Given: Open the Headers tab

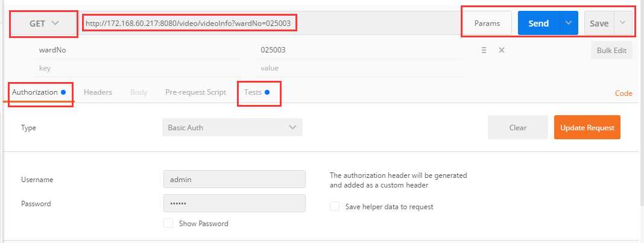Looking at the screenshot, I should (98, 92).
